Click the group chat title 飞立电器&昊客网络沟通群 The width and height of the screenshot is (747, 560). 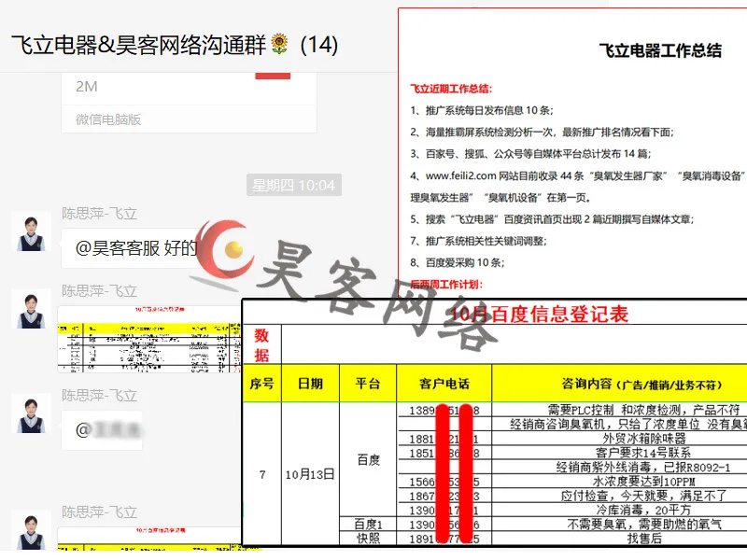point(138,44)
